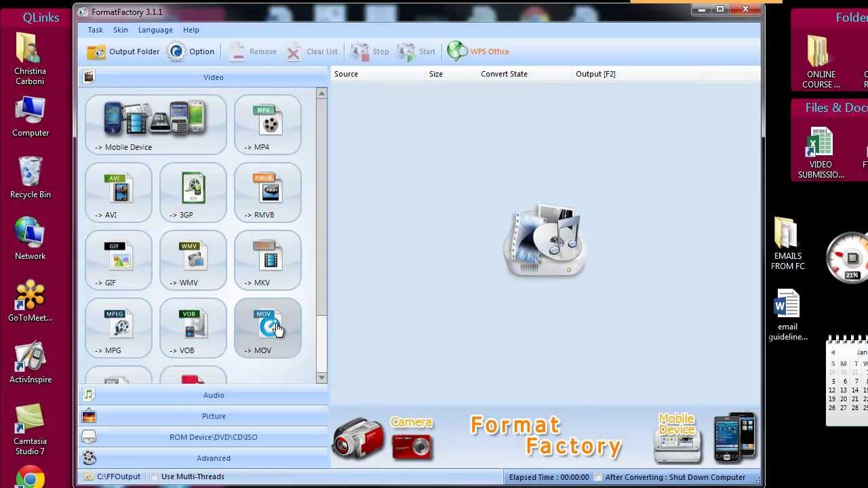This screenshot has height=488, width=868.
Task: Click the Elapsed Time status text
Action: (x=549, y=477)
